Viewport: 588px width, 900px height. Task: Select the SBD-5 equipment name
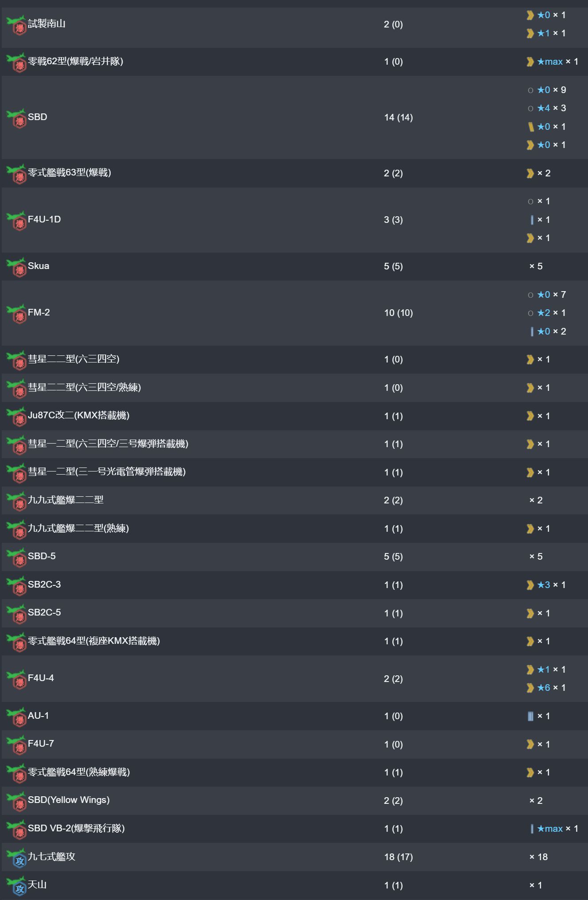42,556
